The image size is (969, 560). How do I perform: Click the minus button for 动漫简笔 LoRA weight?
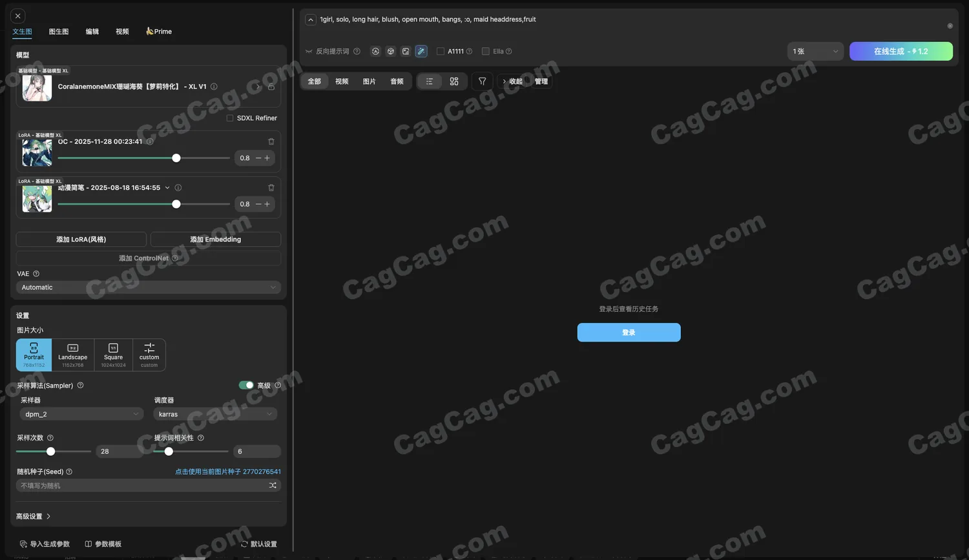coord(258,204)
